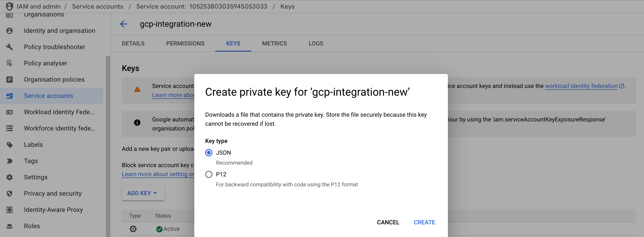This screenshot has width=644, height=237.
Task: Click the Identity-Aware Proxy icon
Action: [x=10, y=210]
